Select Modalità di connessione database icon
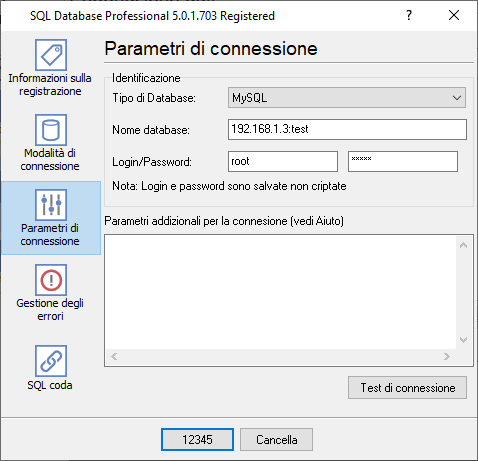 [x=51, y=130]
